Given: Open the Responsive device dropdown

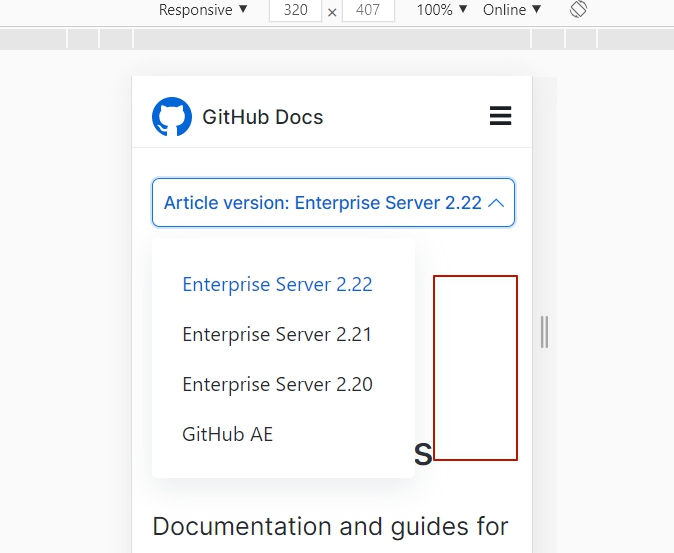Looking at the screenshot, I should [x=203, y=9].
